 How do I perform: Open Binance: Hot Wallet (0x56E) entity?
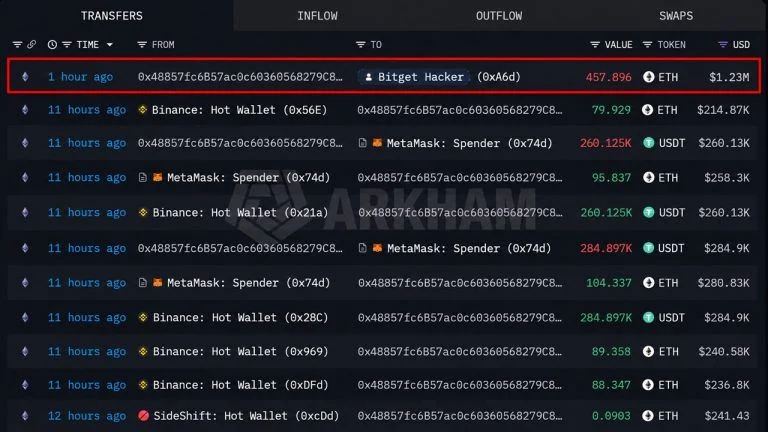239,110
